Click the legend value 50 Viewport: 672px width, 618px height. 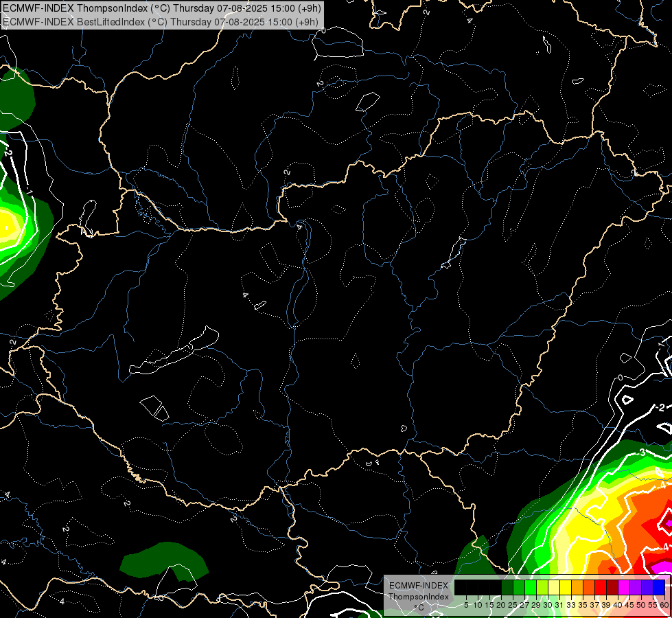(641, 605)
